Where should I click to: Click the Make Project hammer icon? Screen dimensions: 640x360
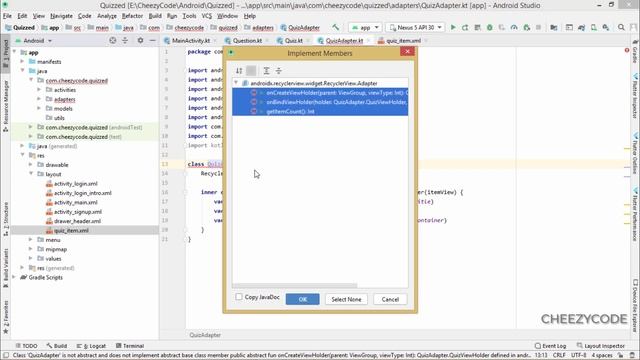click(336, 27)
